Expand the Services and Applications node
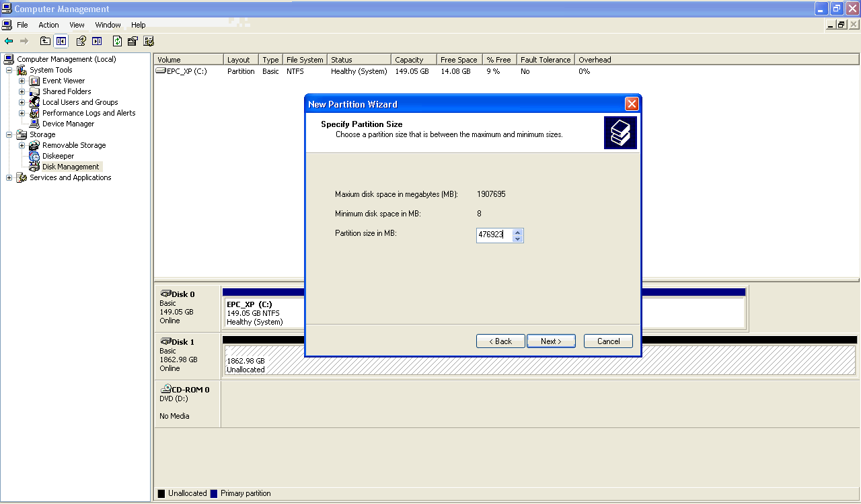The height and width of the screenshot is (504, 861). pyautogui.click(x=9, y=177)
